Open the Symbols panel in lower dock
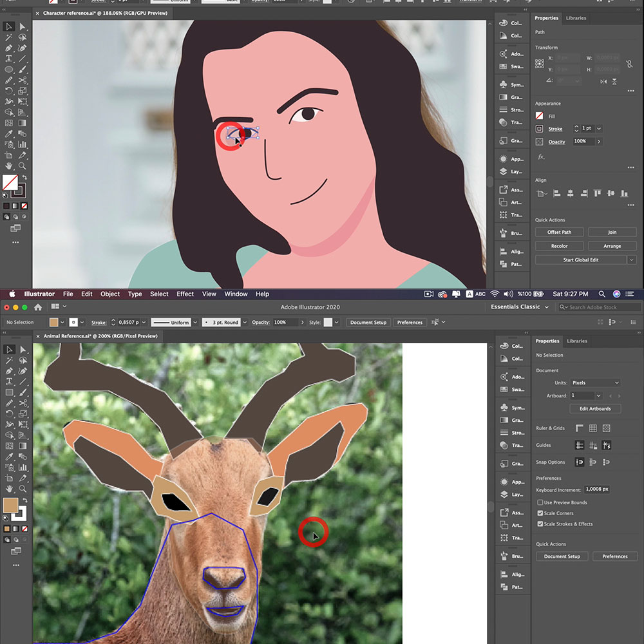 [512, 408]
